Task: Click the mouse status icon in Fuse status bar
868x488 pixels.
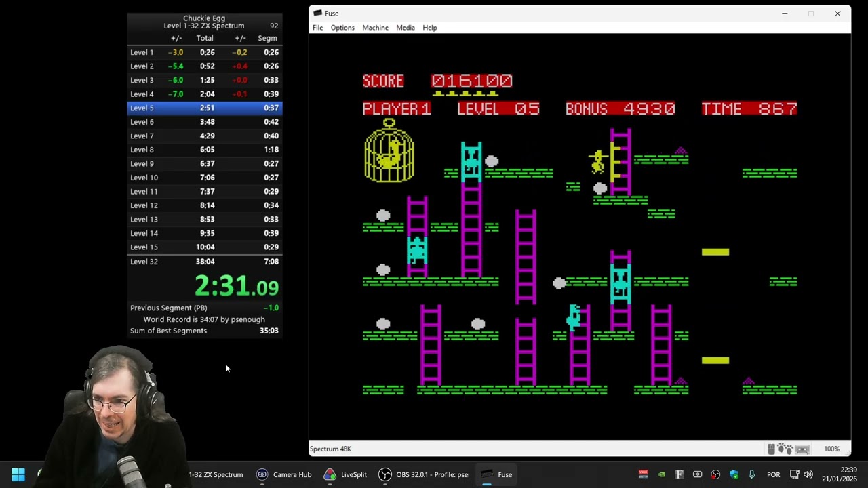Action: [772, 449]
